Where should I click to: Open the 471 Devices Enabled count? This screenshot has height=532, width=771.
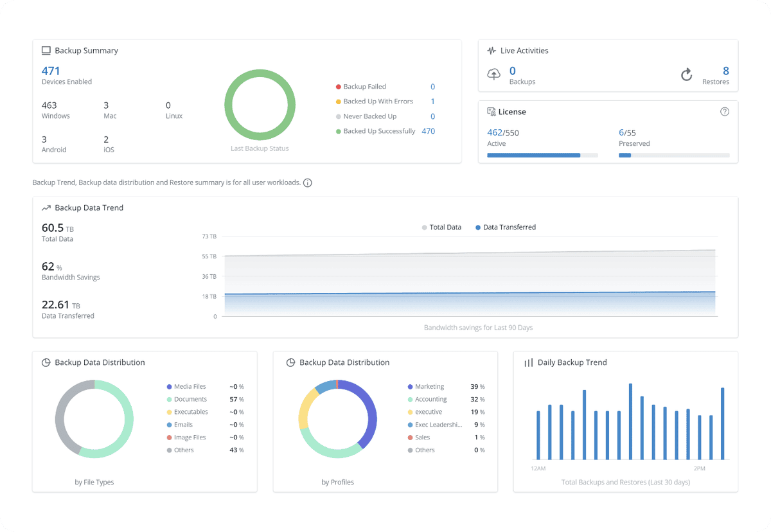(51, 71)
